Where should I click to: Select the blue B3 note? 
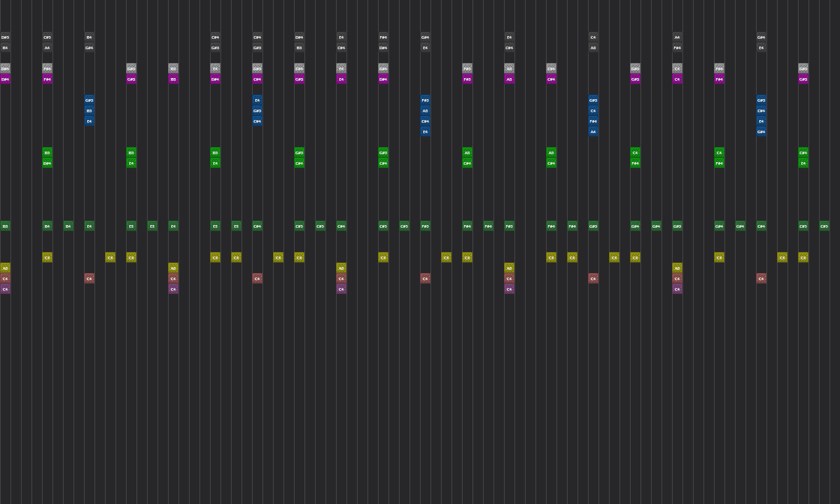point(89,111)
